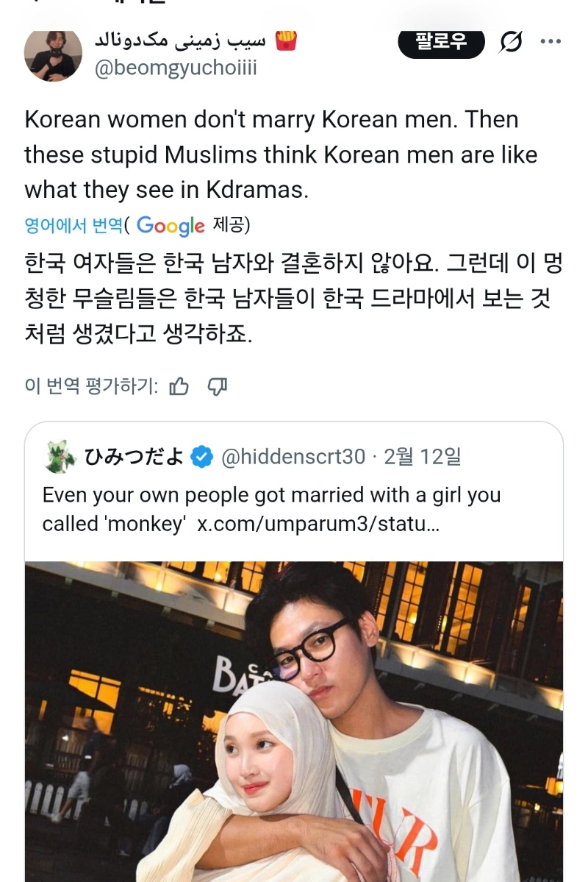
Task: Click the 영어에서 번역 translation link
Action: point(73,225)
